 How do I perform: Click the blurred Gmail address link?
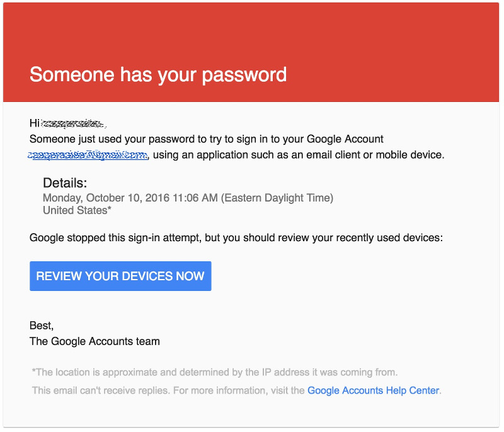coord(88,155)
